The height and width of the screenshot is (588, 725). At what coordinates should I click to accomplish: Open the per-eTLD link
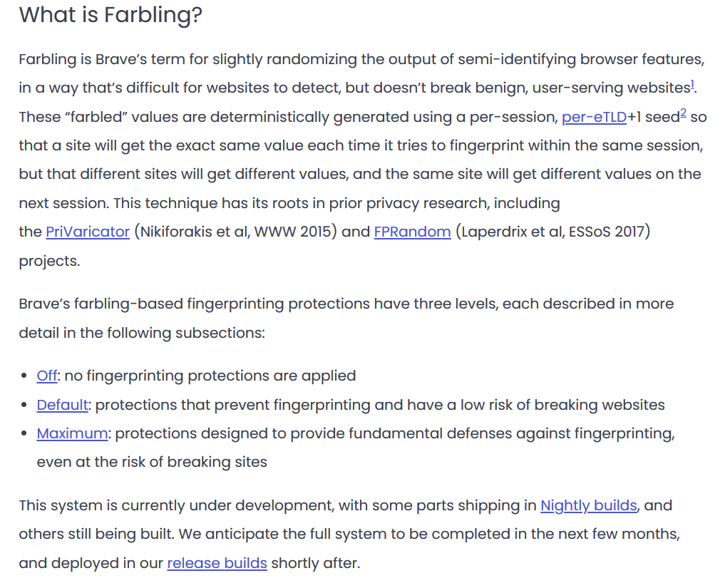[x=594, y=117]
